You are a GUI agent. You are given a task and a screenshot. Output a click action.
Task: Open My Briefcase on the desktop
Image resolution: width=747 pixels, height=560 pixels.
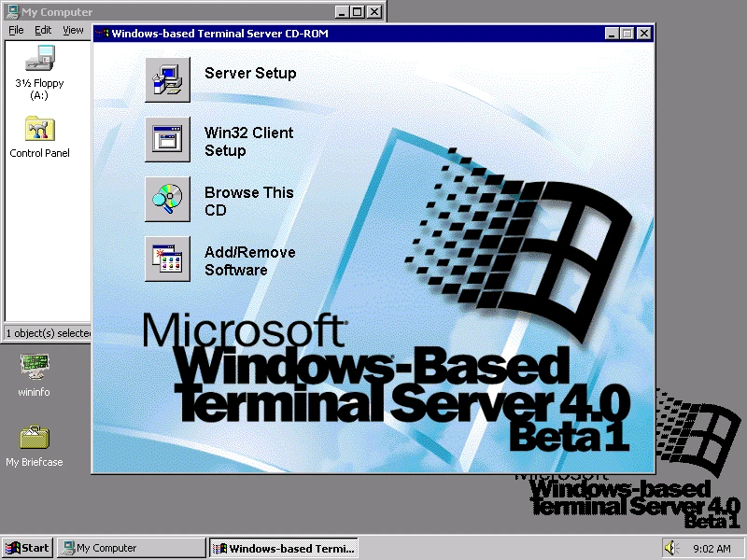[34, 437]
